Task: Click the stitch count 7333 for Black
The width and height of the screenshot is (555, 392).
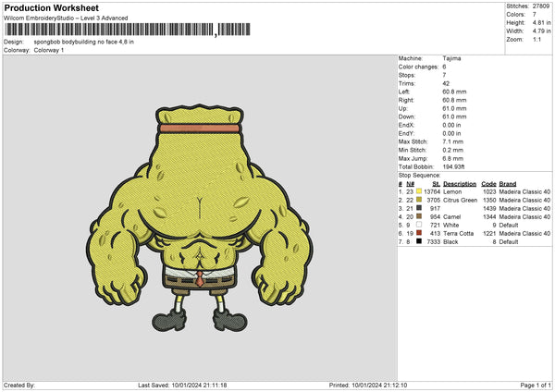Action: [x=432, y=242]
